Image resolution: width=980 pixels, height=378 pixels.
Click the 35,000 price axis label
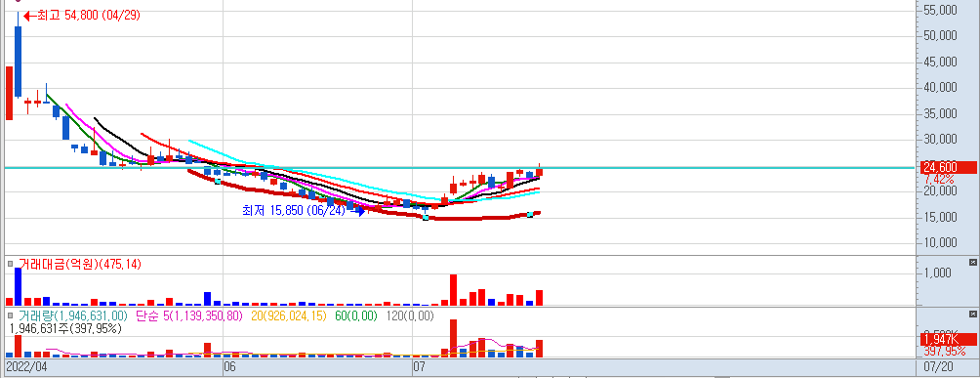pyautogui.click(x=940, y=114)
